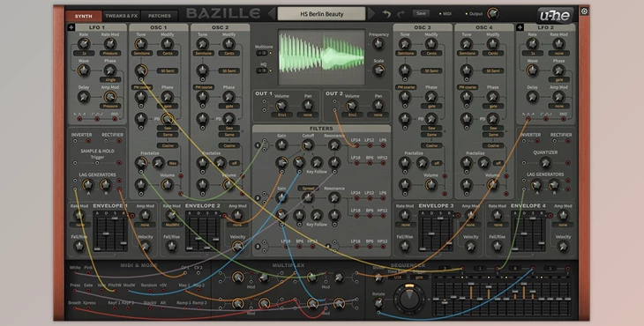Open the settings gear icon

click(584, 11)
